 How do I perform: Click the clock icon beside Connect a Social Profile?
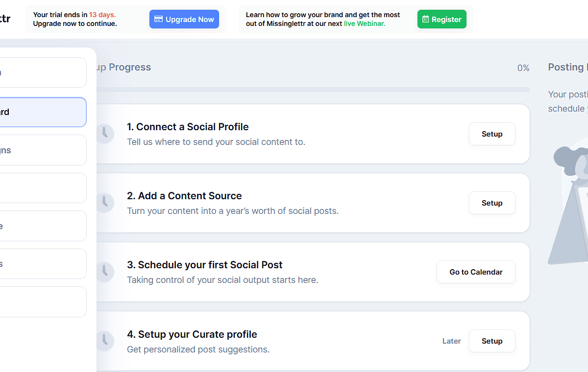point(104,134)
